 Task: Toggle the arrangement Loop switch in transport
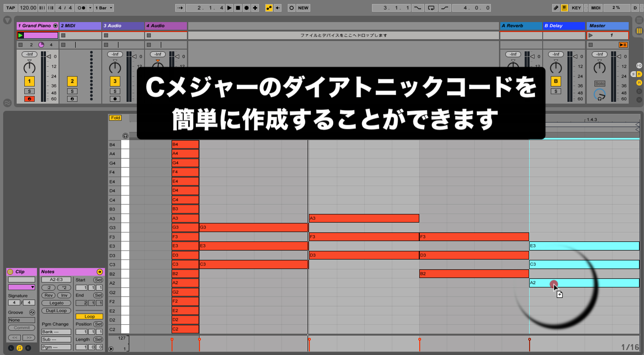(x=431, y=8)
